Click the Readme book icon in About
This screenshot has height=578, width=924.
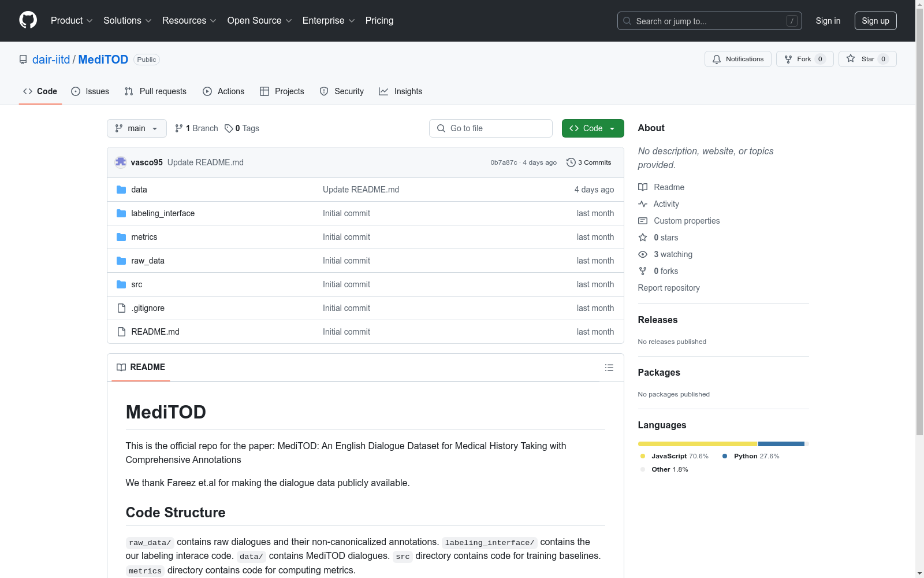click(643, 187)
